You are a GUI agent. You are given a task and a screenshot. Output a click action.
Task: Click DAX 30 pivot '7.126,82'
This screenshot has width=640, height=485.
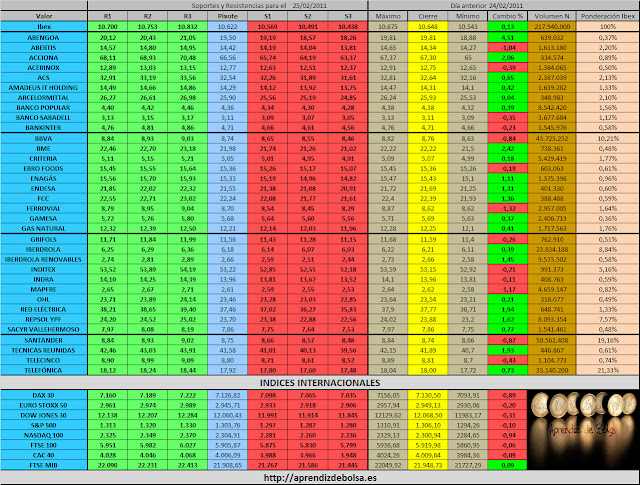pos(227,395)
